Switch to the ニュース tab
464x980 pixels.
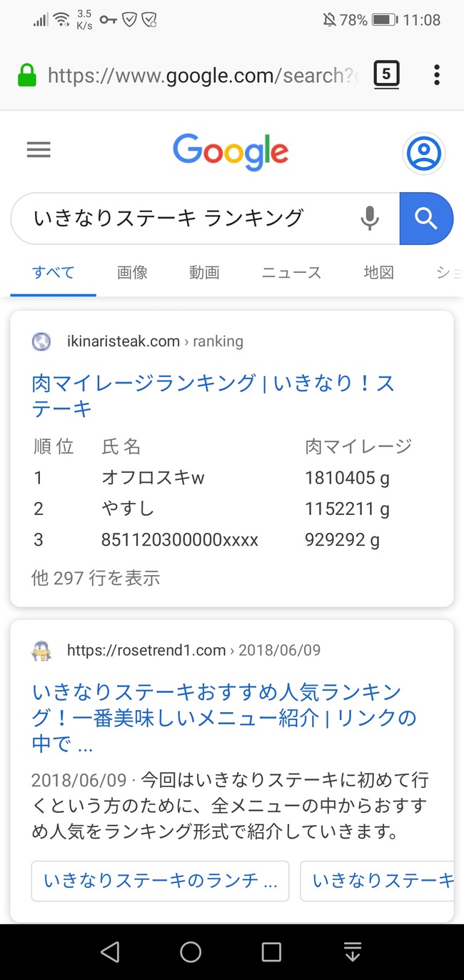291,272
